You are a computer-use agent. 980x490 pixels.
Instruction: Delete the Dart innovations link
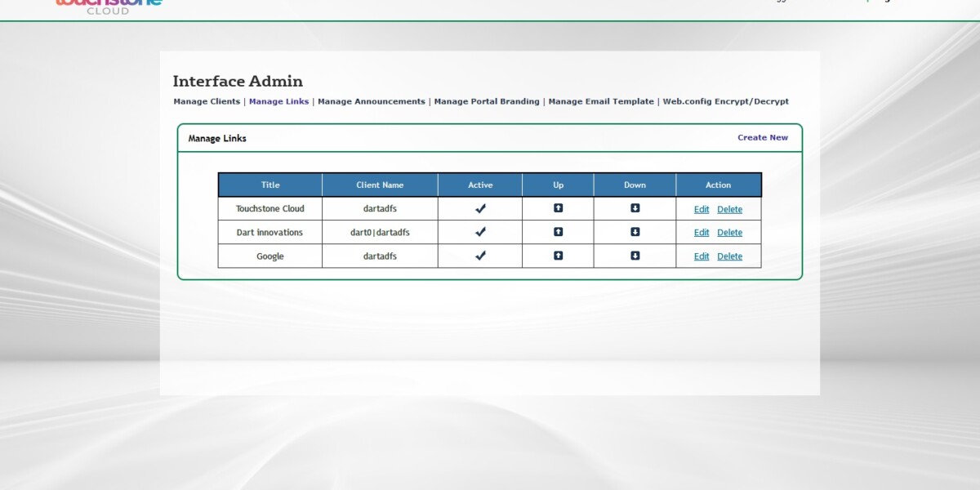click(729, 232)
